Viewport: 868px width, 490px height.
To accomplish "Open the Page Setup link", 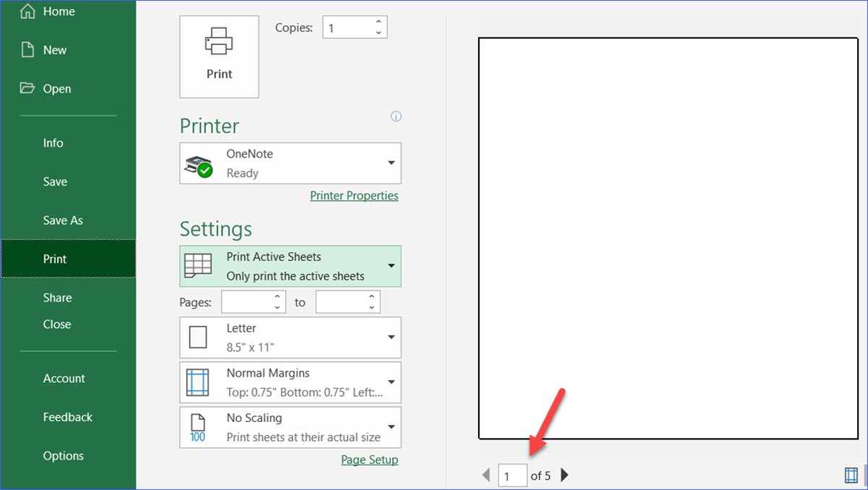I will click(369, 460).
